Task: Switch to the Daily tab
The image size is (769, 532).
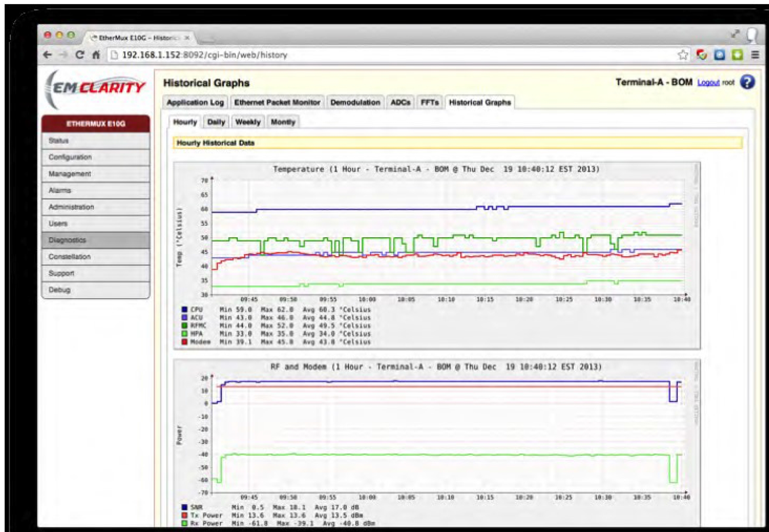Action: click(x=216, y=121)
